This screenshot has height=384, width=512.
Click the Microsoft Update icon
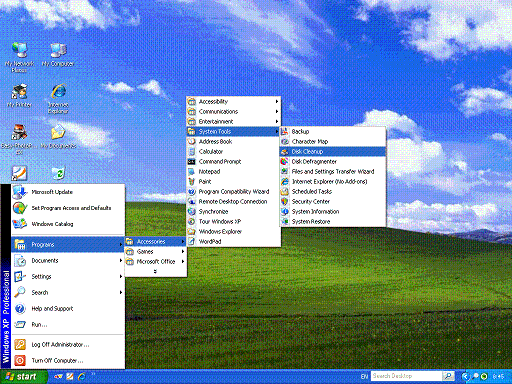[x=20, y=192]
